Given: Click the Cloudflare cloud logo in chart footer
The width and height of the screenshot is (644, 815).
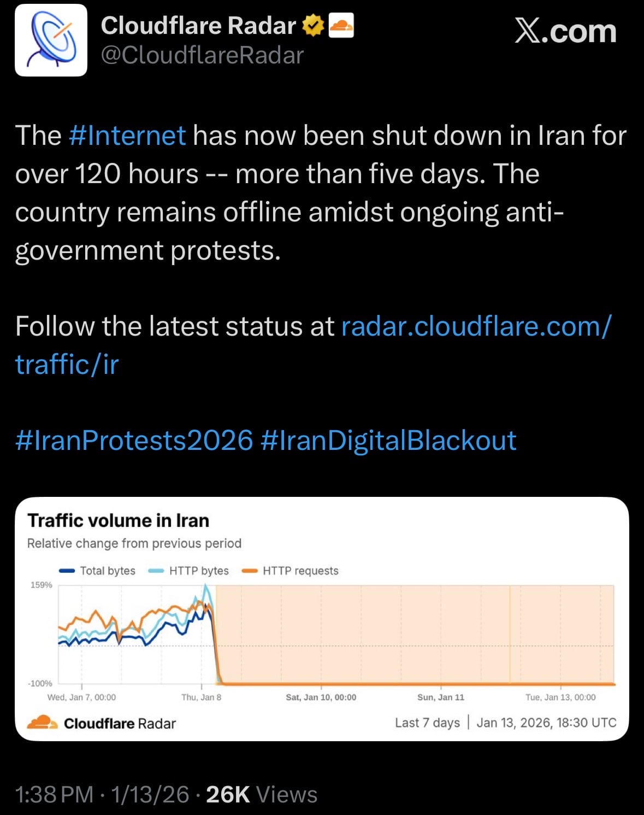Looking at the screenshot, I should (x=42, y=723).
